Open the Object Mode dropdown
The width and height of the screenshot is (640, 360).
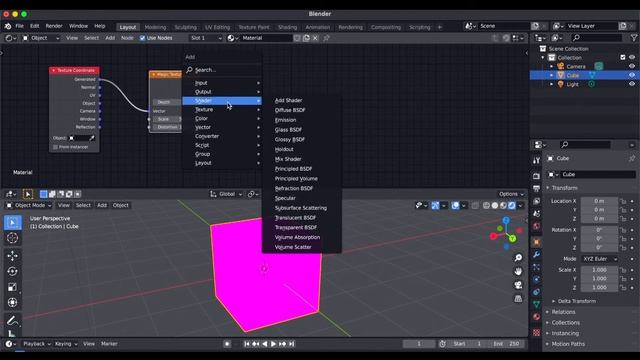[x=29, y=205]
